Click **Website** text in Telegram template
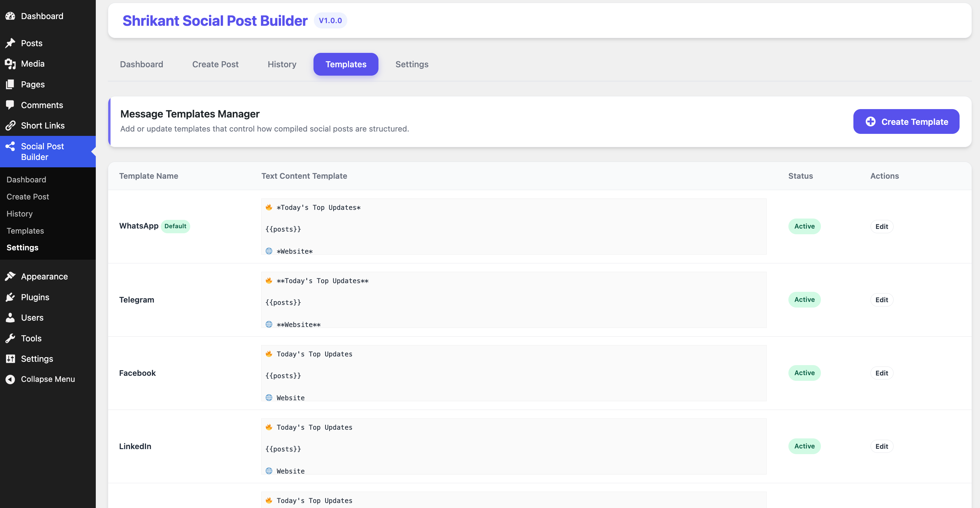980x508 pixels. 299,325
